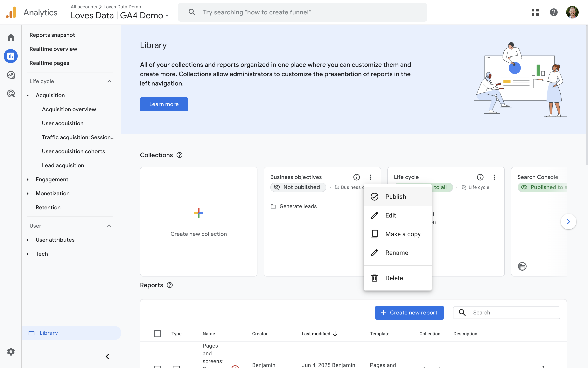Click the Generate leads folder icon
588x368 pixels.
273,206
